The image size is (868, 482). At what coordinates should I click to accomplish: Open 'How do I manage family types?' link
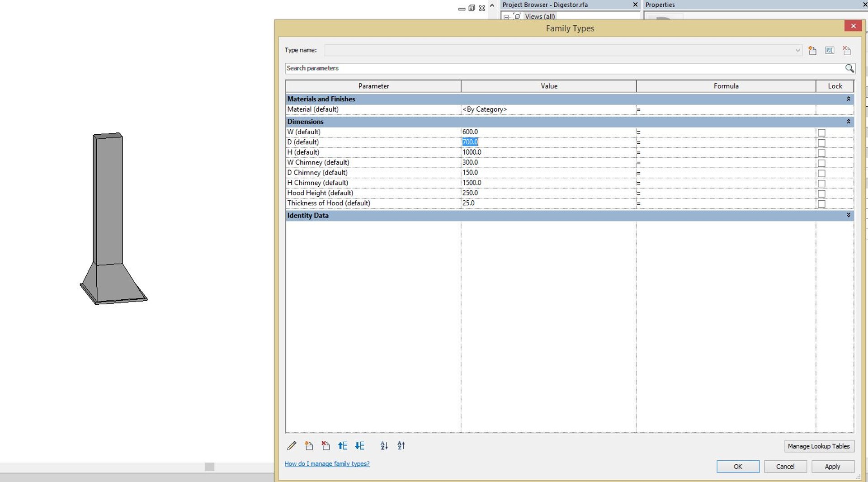point(327,464)
